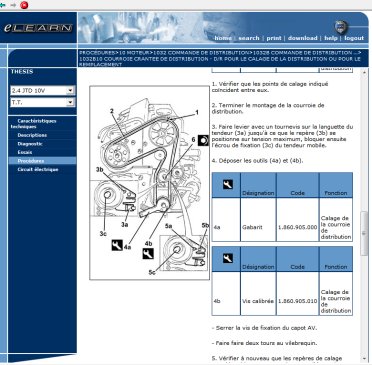
Task: Click the forward arrow icon in toolbar
Action: click(x=13, y=5)
